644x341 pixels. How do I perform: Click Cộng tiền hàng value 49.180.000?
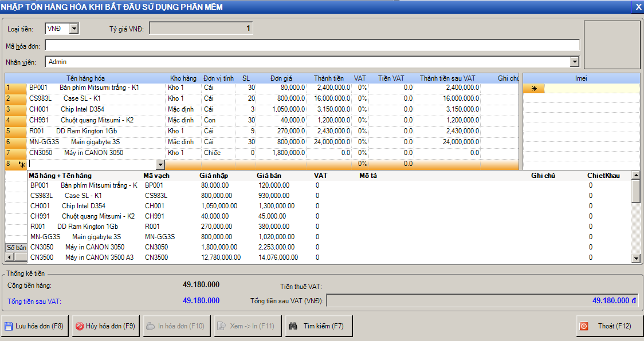pos(201,284)
